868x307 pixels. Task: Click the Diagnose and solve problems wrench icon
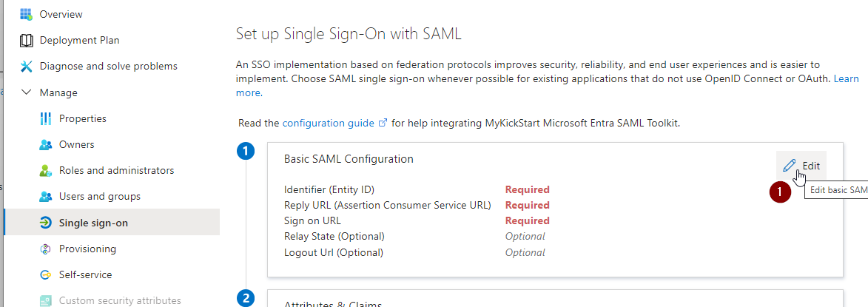pos(27,66)
